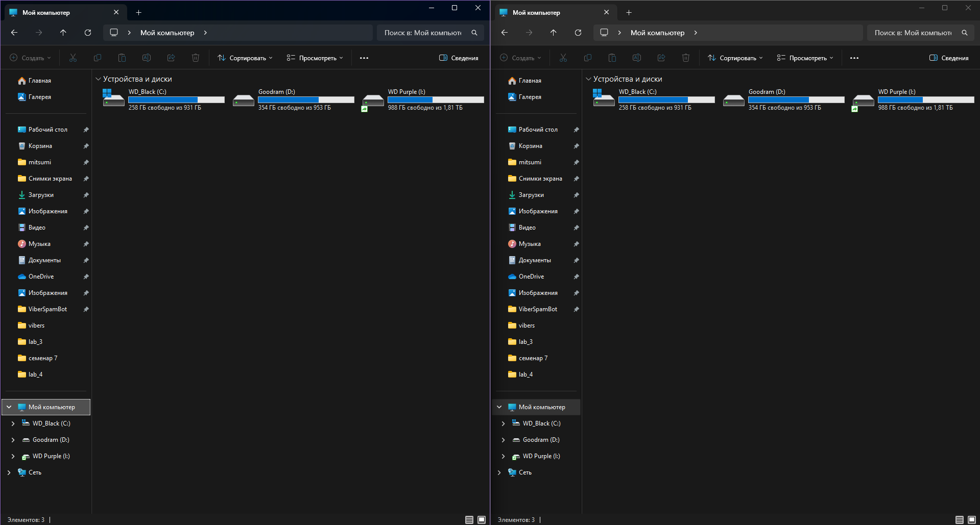Collapse Устройства и диски group in right window
Screen dimensions: 980x525
588,79
